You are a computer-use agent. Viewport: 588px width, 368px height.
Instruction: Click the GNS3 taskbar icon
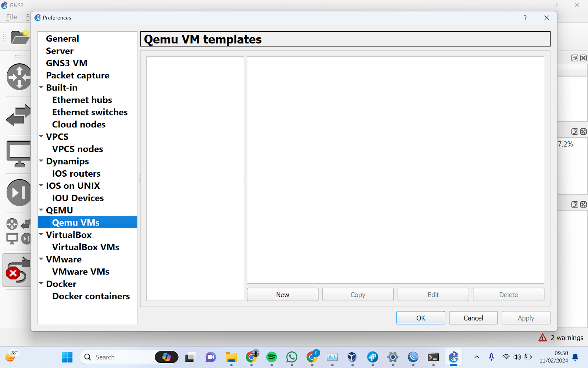[x=453, y=357]
